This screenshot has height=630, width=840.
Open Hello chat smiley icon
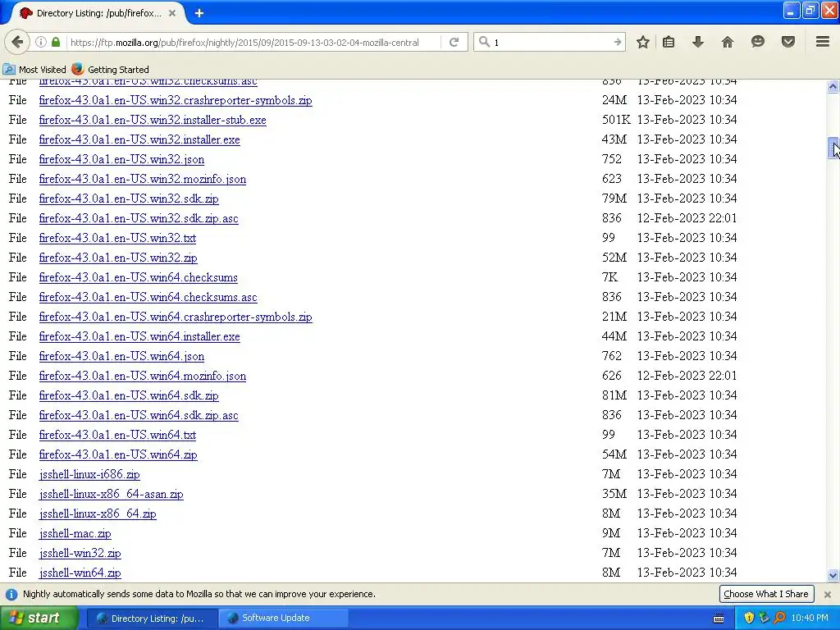(x=757, y=42)
